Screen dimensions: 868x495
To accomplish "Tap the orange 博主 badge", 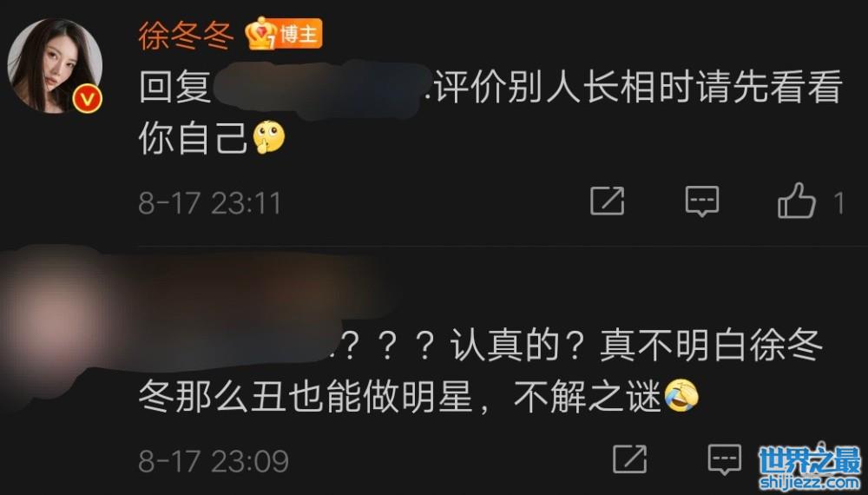I will click(x=299, y=35).
